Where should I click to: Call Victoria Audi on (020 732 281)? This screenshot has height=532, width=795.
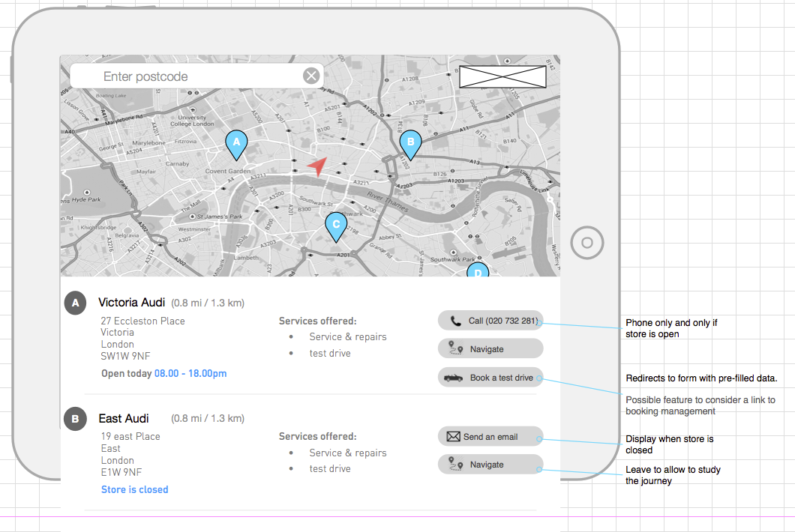(x=490, y=321)
